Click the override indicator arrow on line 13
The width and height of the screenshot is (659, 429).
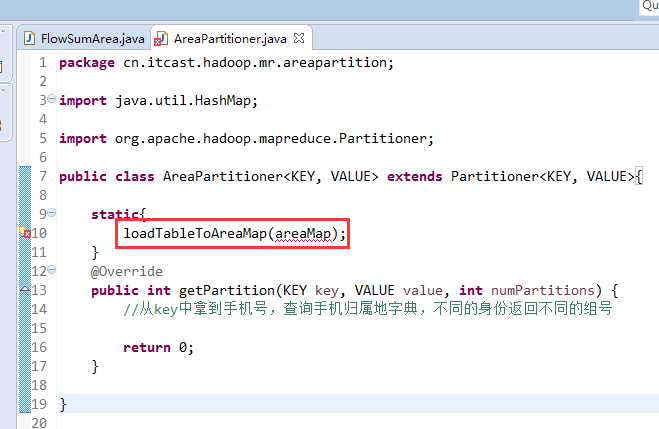click(24, 289)
